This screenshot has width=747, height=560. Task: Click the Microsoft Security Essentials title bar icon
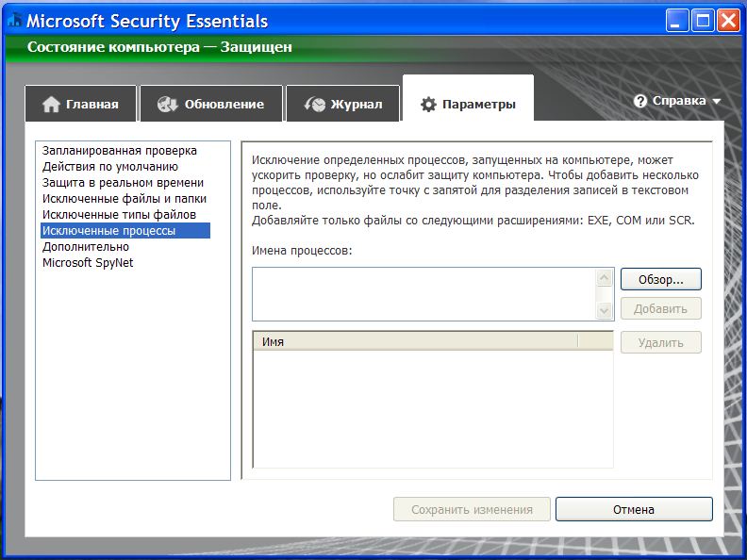tap(14, 21)
